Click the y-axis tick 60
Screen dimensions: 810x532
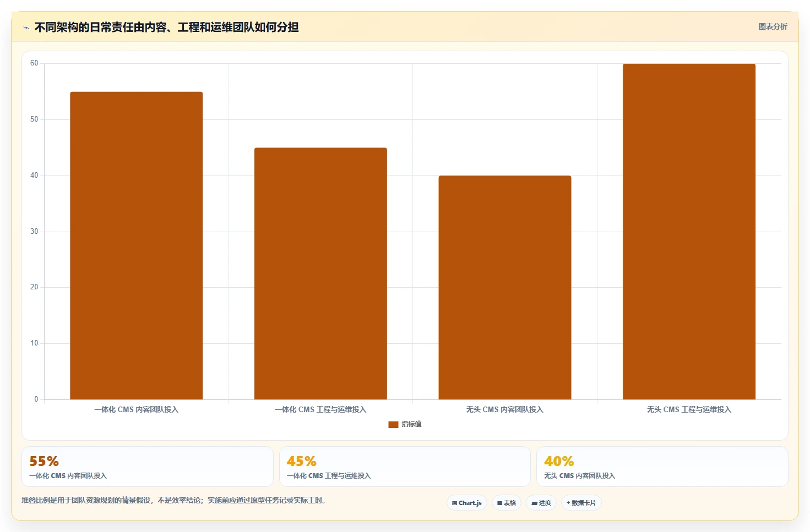click(x=34, y=63)
